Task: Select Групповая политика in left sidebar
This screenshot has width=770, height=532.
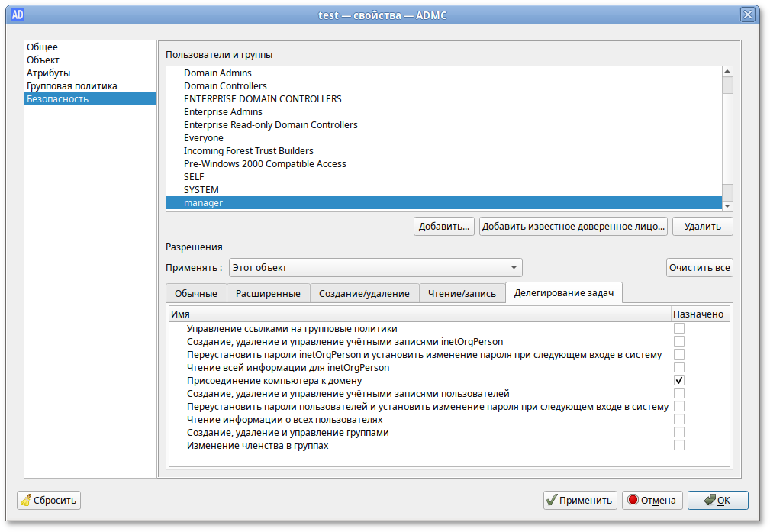Action: [x=72, y=86]
